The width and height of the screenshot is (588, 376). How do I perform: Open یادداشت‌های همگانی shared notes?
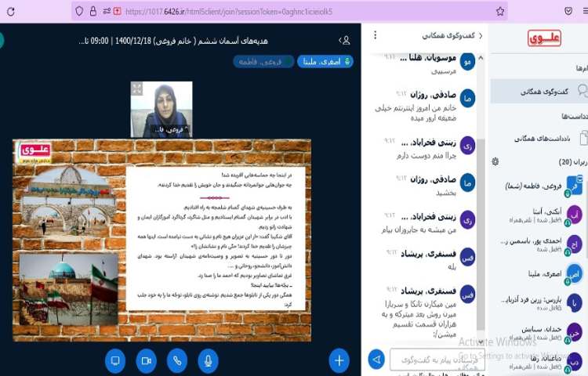[x=542, y=139]
